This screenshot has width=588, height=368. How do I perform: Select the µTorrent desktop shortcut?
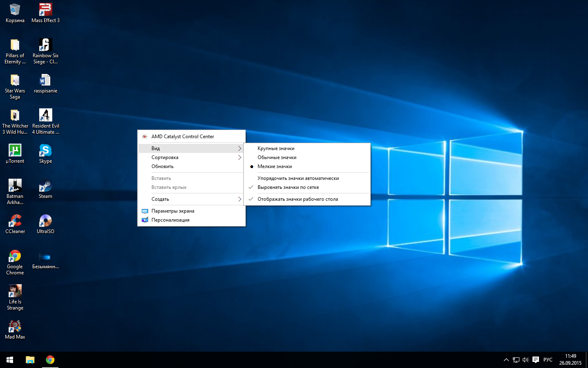tap(15, 154)
